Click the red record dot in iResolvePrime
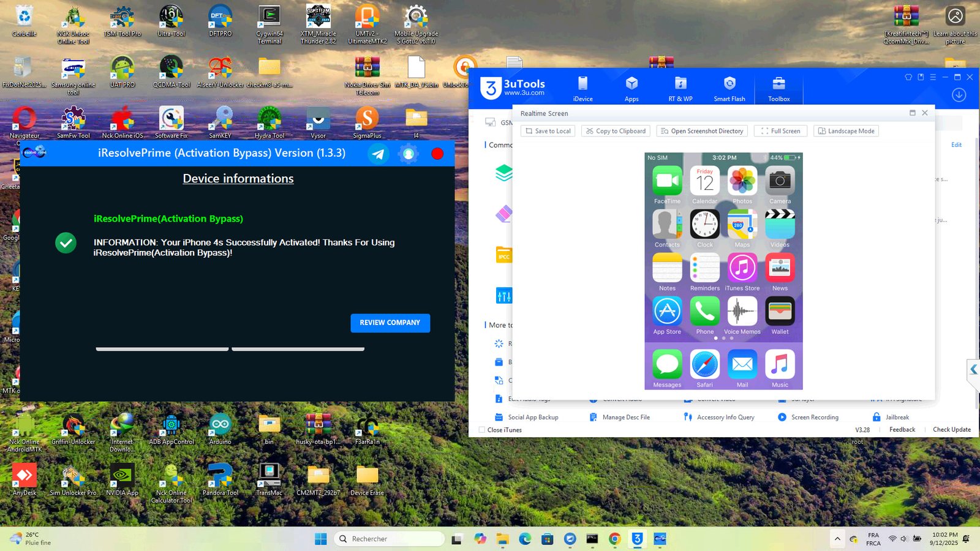 pyautogui.click(x=437, y=154)
